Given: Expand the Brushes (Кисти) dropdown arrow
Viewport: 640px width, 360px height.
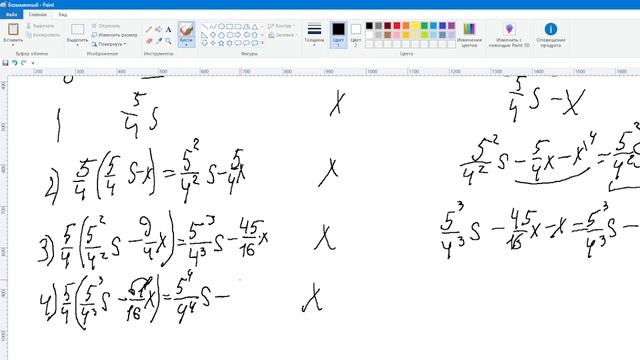Looking at the screenshot, I should tap(186, 44).
